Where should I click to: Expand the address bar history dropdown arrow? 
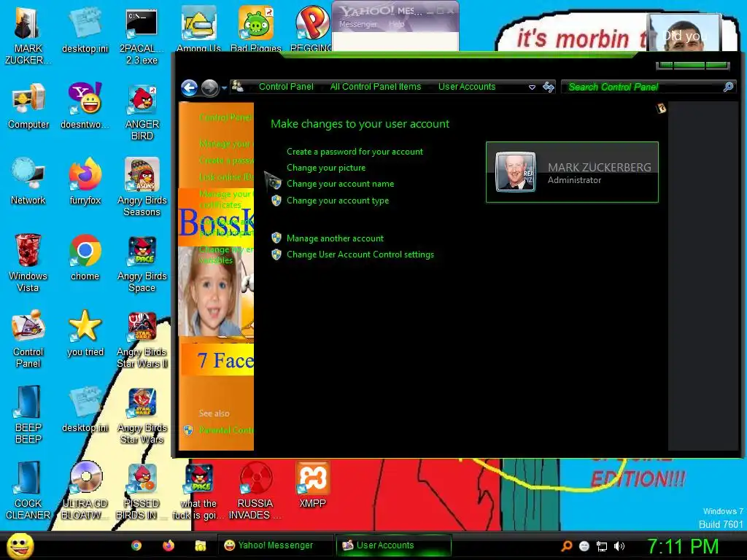point(532,87)
